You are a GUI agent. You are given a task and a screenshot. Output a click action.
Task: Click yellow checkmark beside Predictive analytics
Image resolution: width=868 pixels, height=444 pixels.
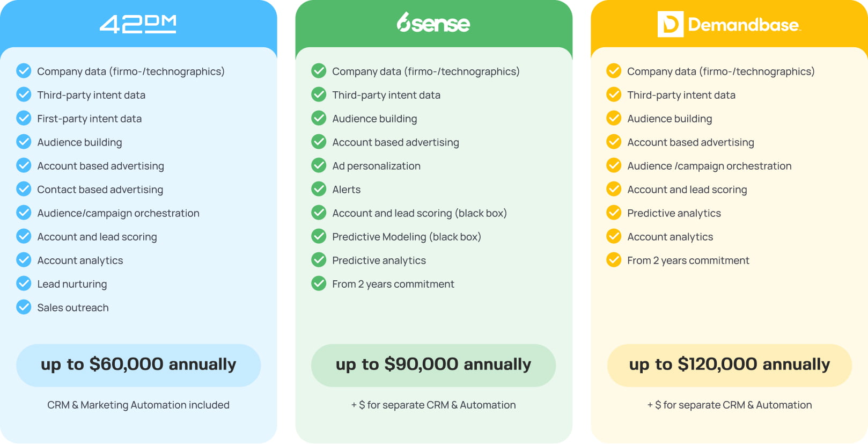(x=614, y=213)
